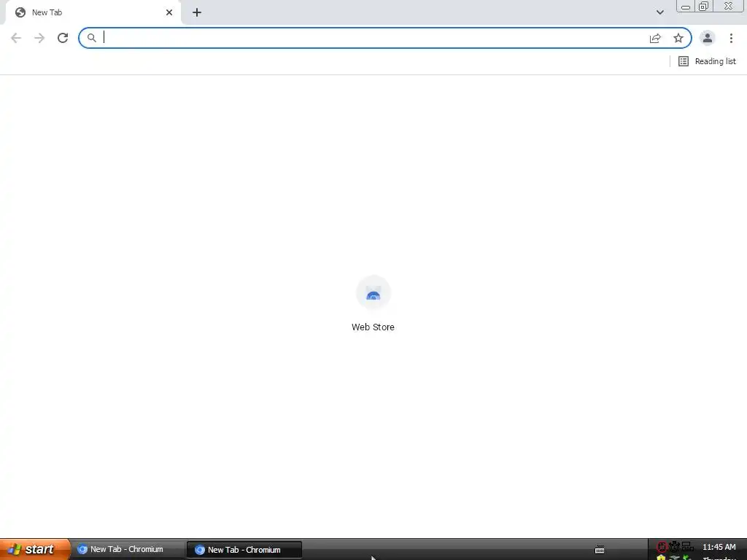
Task: Click the globe favicon on New Tab
Action: click(20, 12)
